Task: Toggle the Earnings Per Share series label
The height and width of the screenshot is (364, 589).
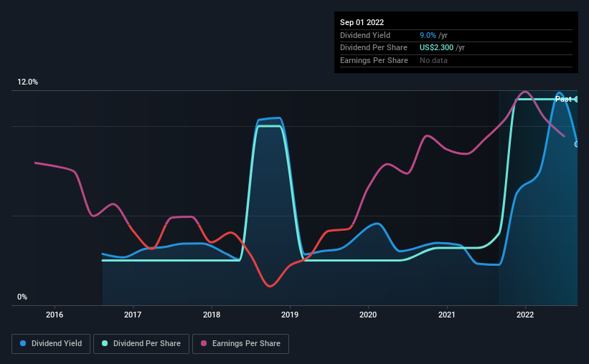Action: (x=246, y=344)
